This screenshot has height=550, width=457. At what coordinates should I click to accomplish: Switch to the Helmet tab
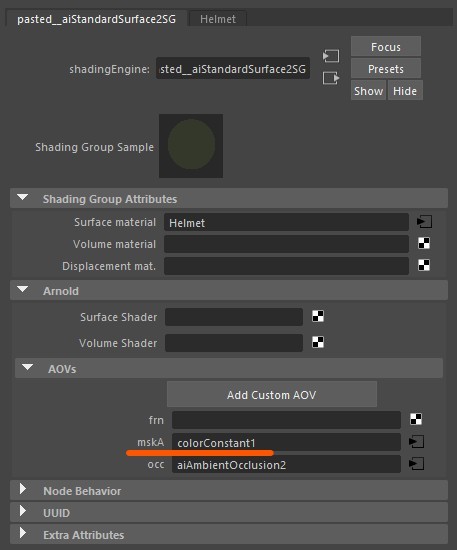(x=218, y=19)
